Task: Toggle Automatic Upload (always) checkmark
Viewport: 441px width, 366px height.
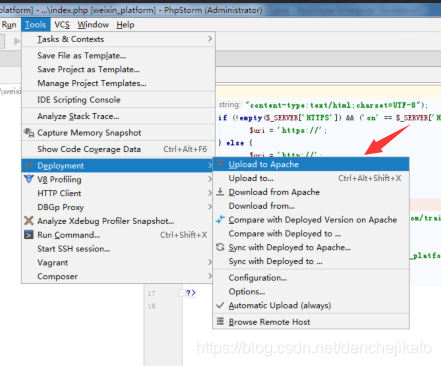Action: [x=220, y=305]
